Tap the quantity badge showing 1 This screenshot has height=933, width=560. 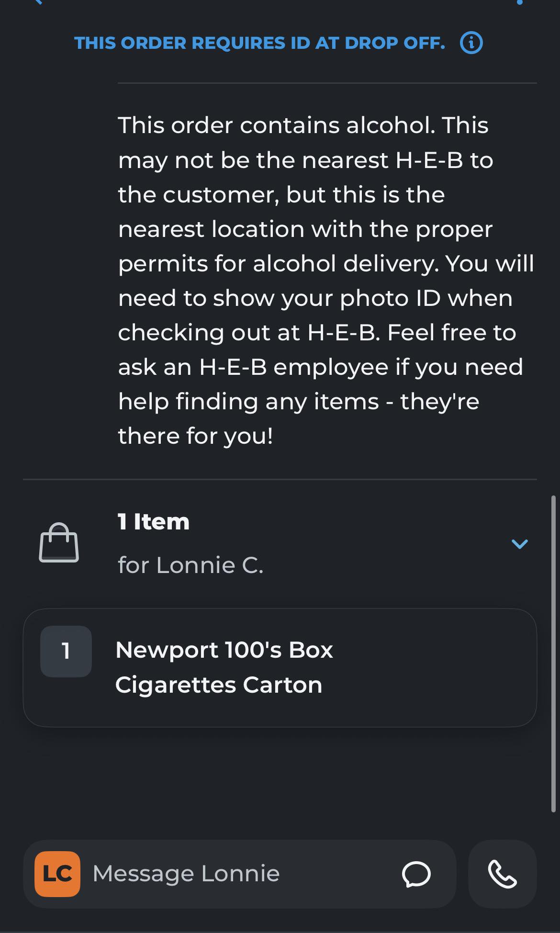point(66,651)
